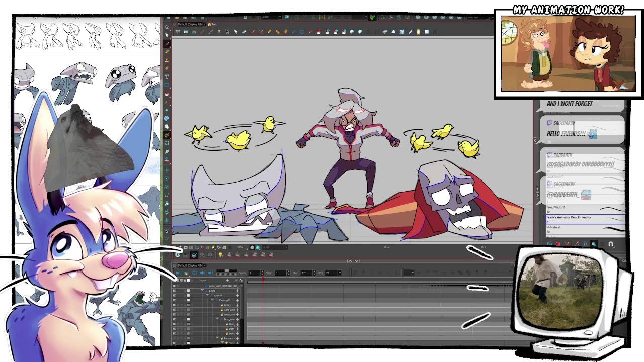Collapse the Dom_anim group triangle
Screen dimensions: 644x362
[217, 319]
